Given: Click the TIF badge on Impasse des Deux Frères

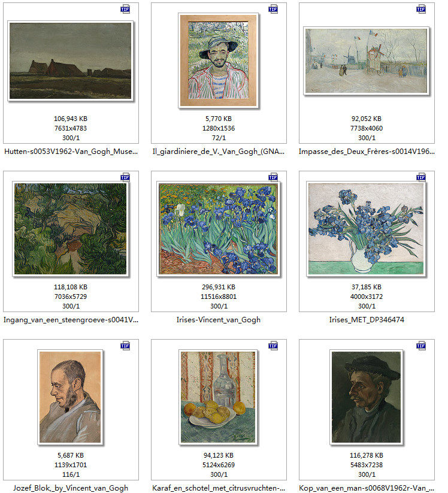Looking at the screenshot, I should click(421, 9).
